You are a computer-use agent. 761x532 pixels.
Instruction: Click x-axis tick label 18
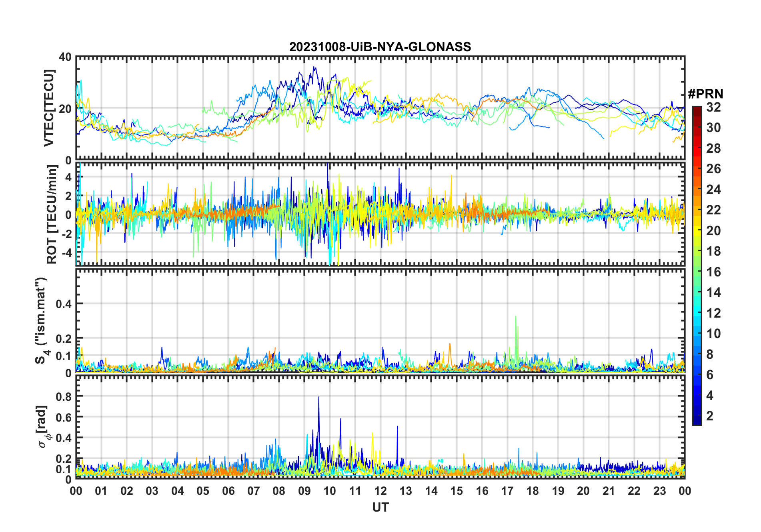pos(533,491)
